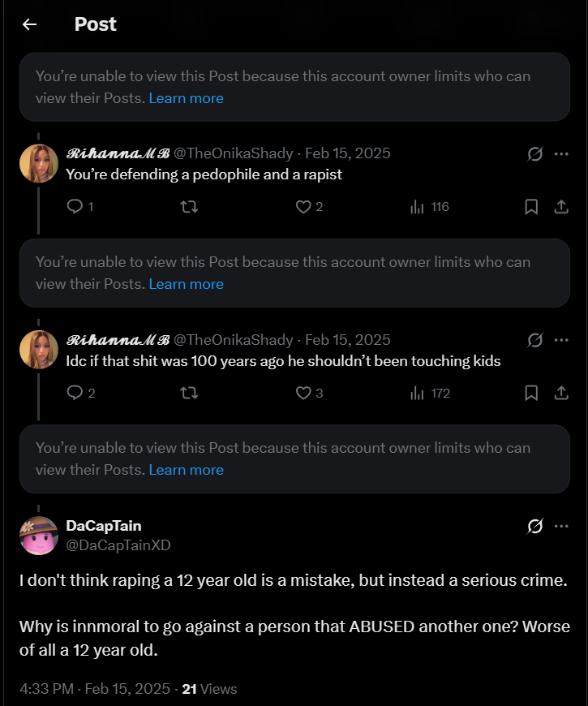Open more options on DaCapTain's post
The image size is (588, 706).
click(561, 526)
